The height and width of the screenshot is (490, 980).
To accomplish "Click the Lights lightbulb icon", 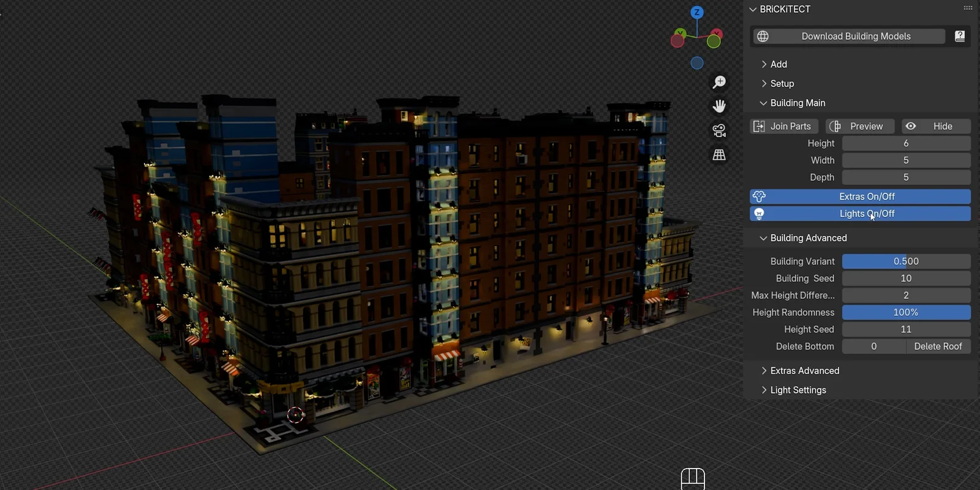I will coord(759,214).
